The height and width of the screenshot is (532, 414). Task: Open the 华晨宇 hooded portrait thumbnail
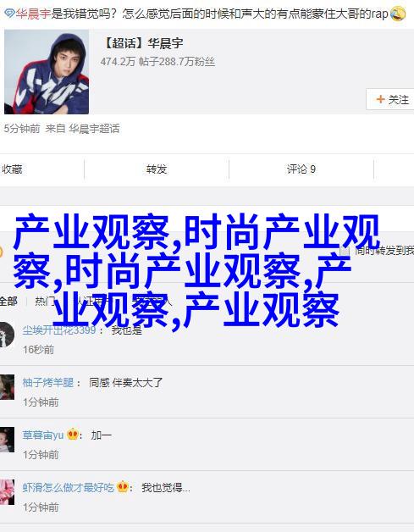click(47, 72)
